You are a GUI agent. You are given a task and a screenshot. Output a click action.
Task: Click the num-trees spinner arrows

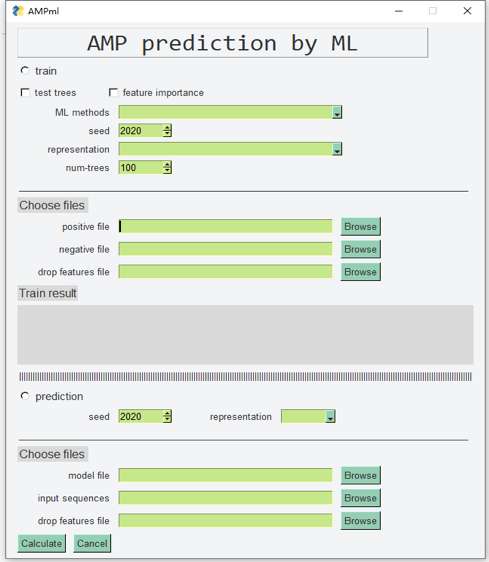pos(167,167)
